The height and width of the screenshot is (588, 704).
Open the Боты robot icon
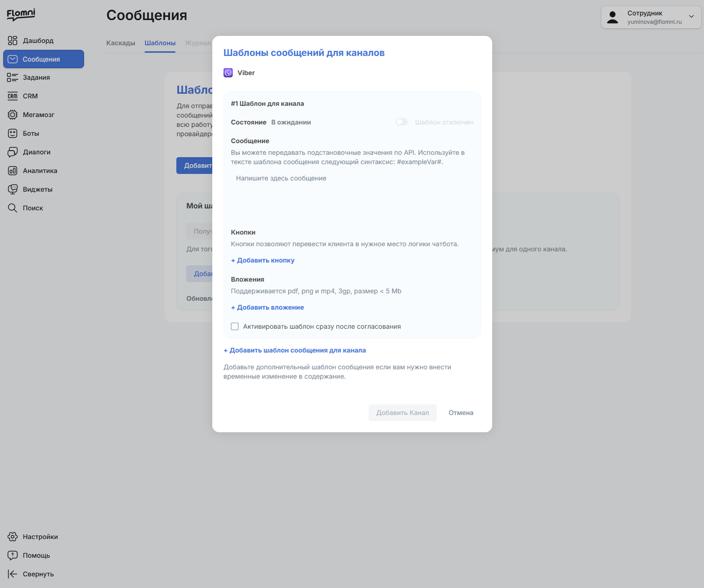coord(13,133)
